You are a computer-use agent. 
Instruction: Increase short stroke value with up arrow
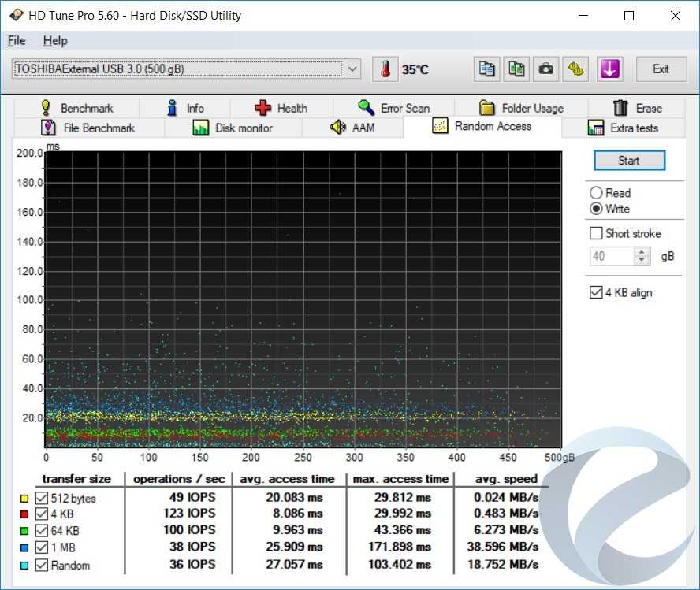(642, 252)
